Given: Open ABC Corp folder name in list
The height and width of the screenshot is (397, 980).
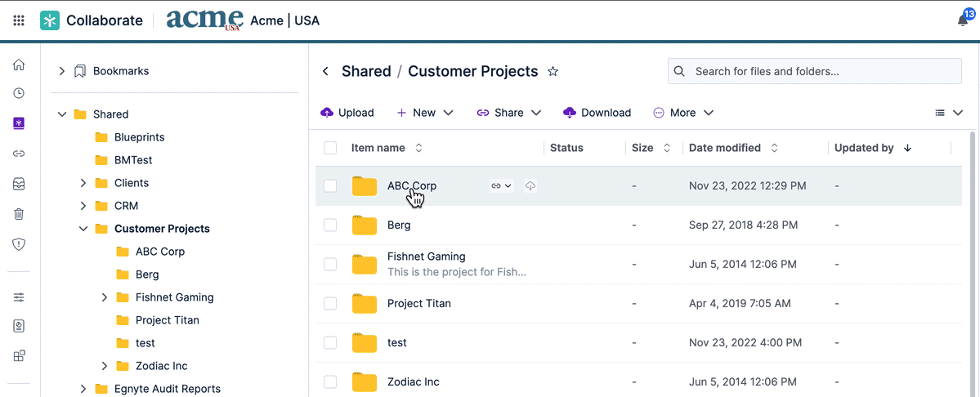Looking at the screenshot, I should tap(412, 185).
